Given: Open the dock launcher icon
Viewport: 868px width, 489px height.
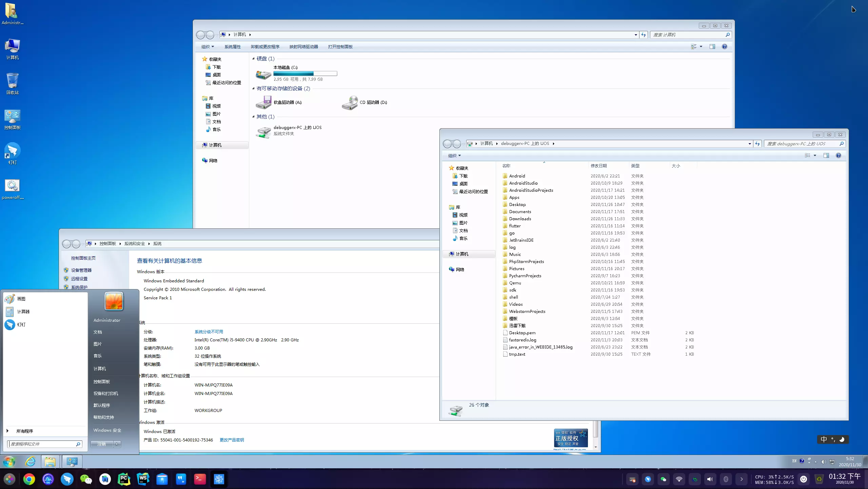Looking at the screenshot, I should pos(9,479).
